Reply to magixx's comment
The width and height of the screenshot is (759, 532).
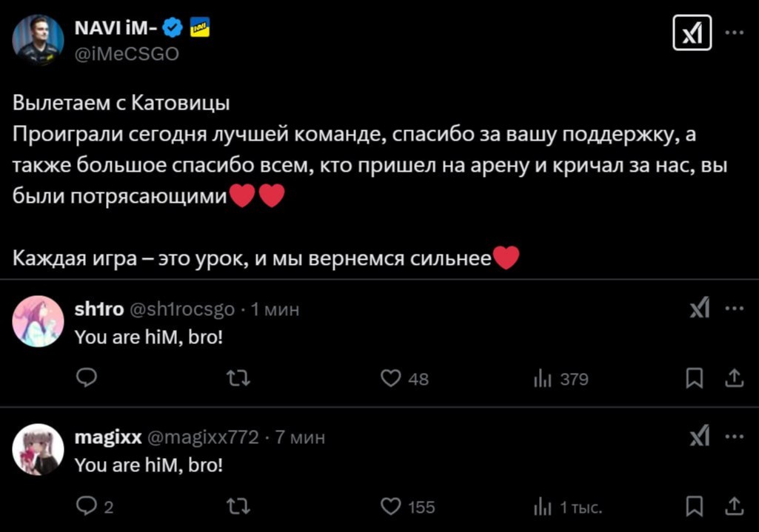(x=87, y=507)
